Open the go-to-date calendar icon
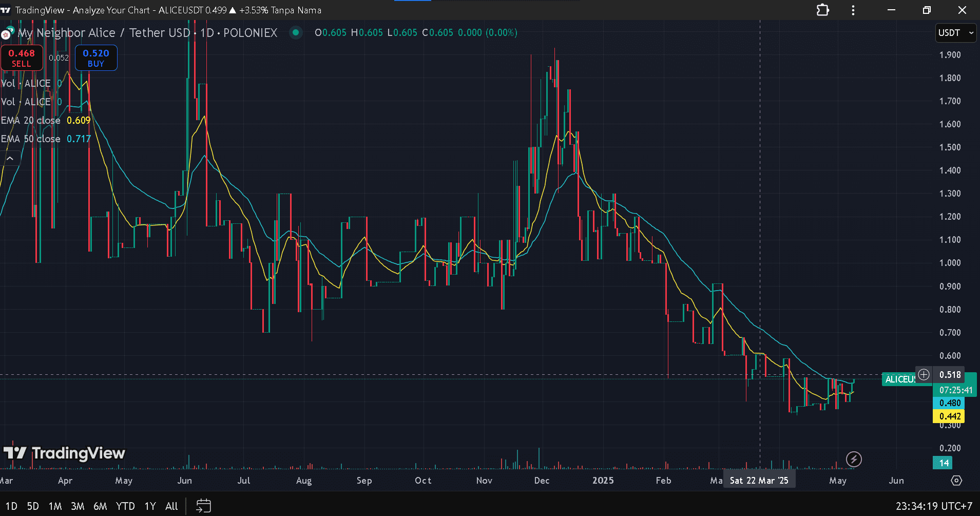This screenshot has height=516, width=980. pyautogui.click(x=203, y=506)
